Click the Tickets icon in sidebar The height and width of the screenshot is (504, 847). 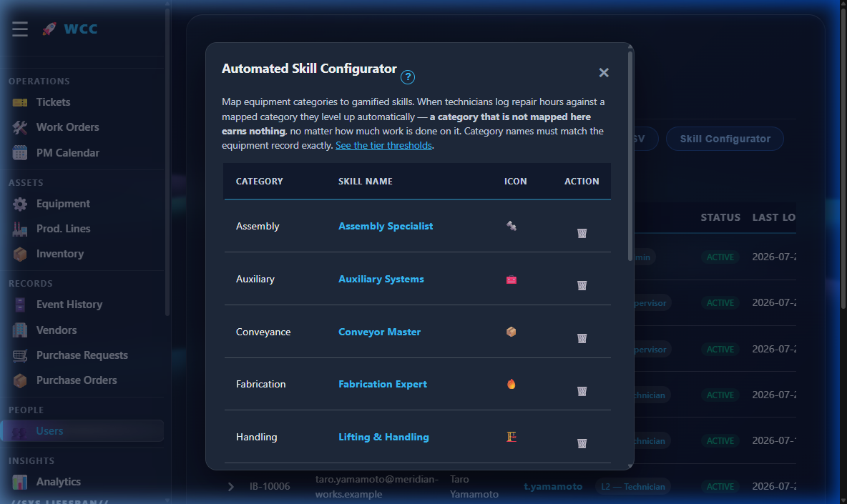coord(20,102)
